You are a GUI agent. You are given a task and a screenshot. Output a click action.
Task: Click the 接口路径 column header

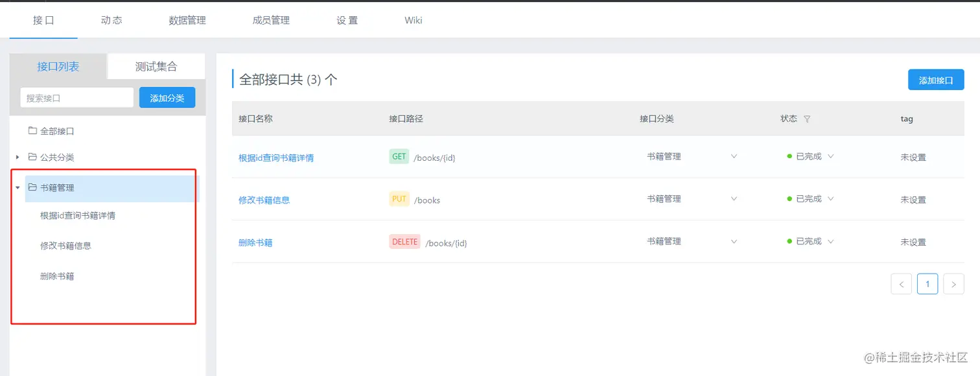tap(406, 119)
